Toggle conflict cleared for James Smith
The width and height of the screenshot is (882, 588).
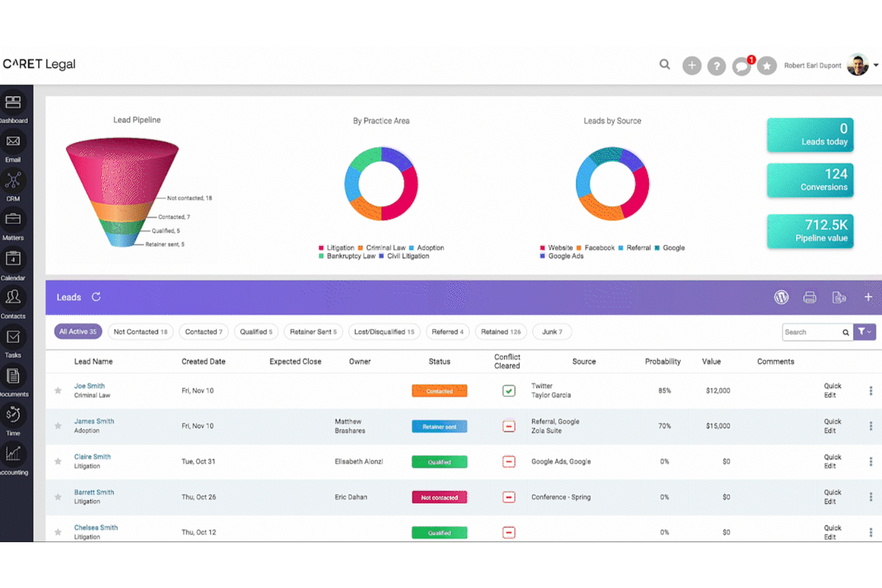pos(508,426)
